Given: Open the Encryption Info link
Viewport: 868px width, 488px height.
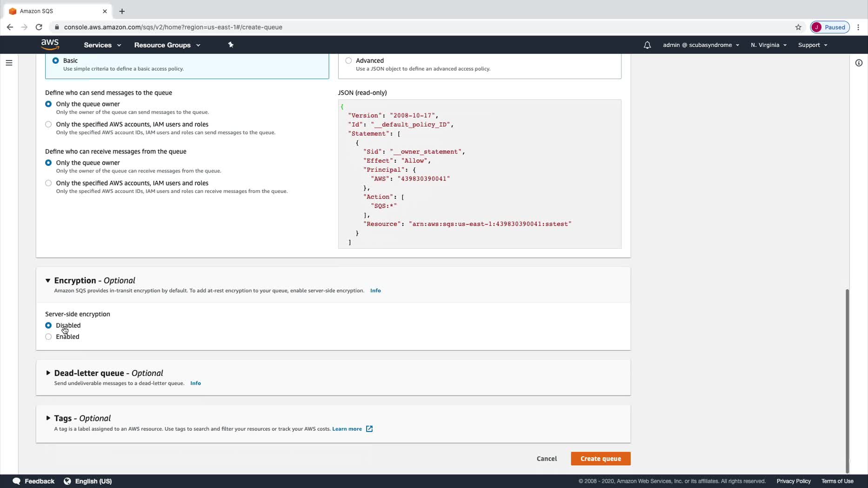Looking at the screenshot, I should tap(375, 290).
